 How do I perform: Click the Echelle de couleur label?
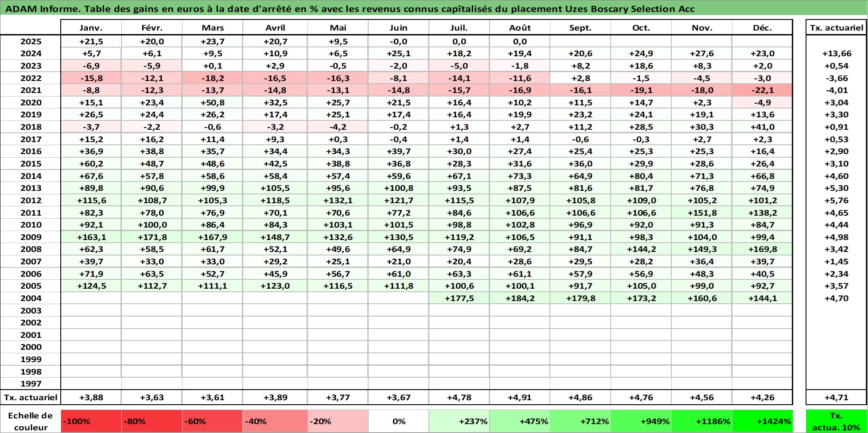pos(31,421)
